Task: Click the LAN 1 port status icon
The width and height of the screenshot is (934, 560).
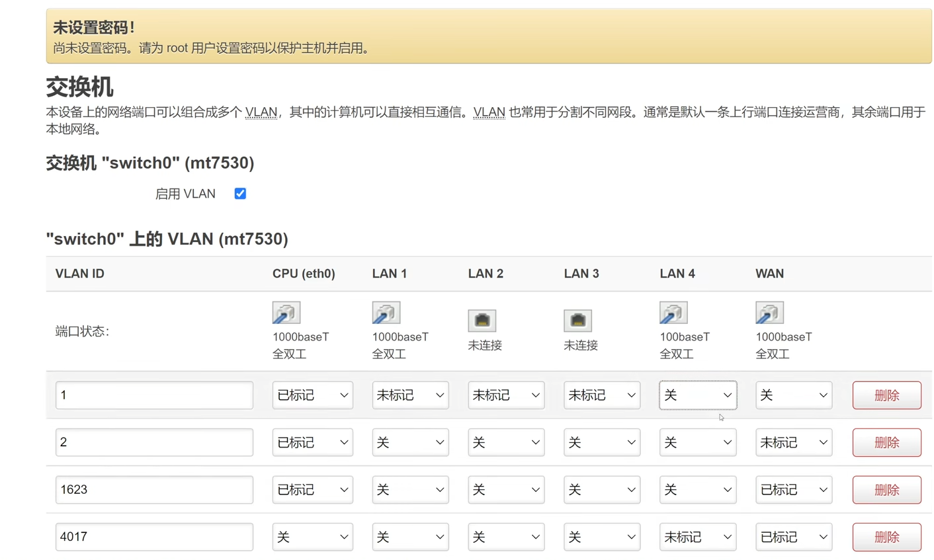Action: pos(386,313)
